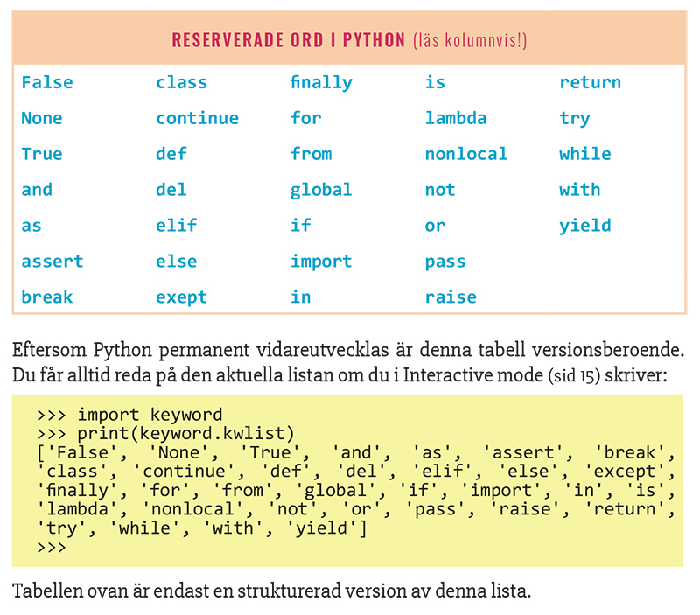Viewport: 700px width, 615px height.
Task: Click the empty '>>>' prompt on the last code line
Action: click(52, 548)
